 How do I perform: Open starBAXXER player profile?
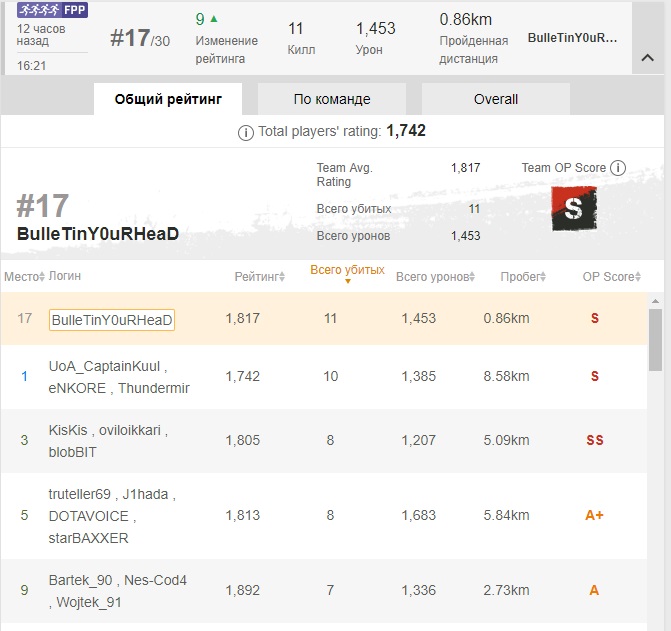pos(89,538)
